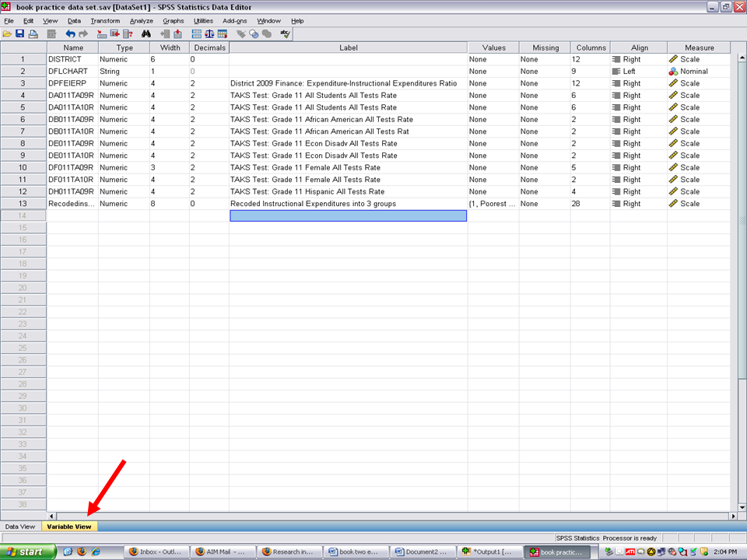Click Measure cell for DFLCHART row
The height and width of the screenshot is (560, 747).
pos(699,72)
